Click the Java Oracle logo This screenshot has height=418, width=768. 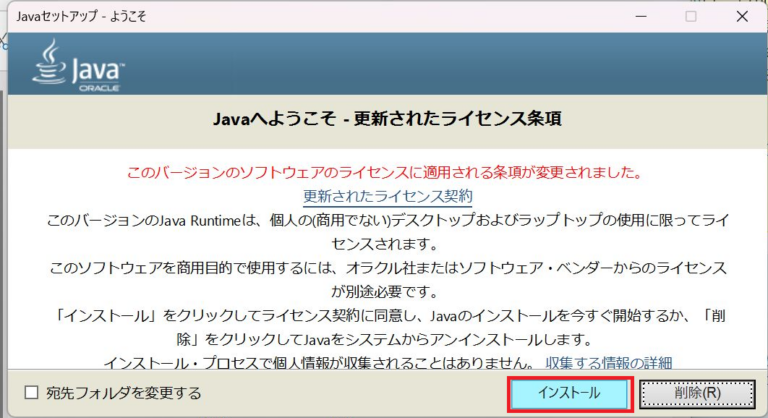pyautogui.click(x=78, y=65)
